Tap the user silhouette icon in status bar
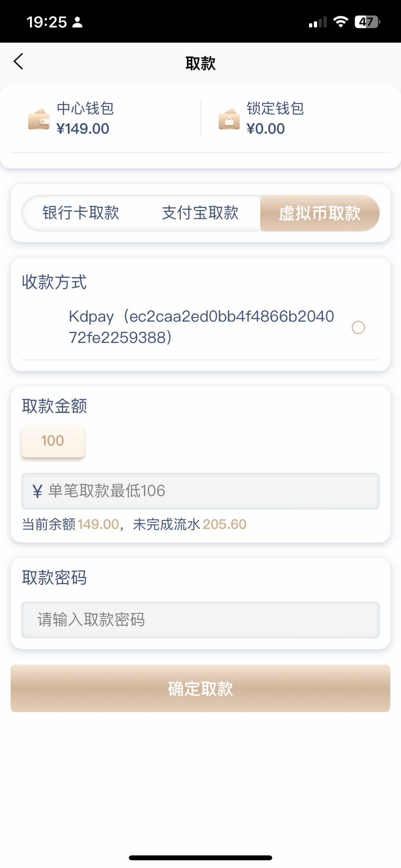The width and height of the screenshot is (401, 868). pos(77,22)
